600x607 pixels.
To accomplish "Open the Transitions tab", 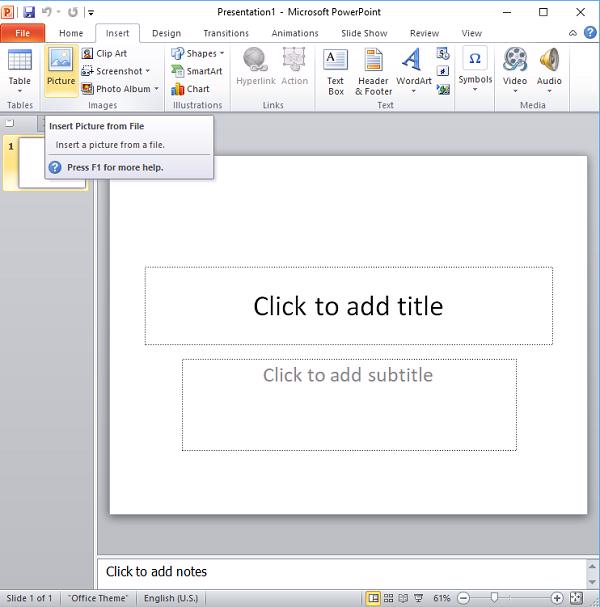I will 226,33.
